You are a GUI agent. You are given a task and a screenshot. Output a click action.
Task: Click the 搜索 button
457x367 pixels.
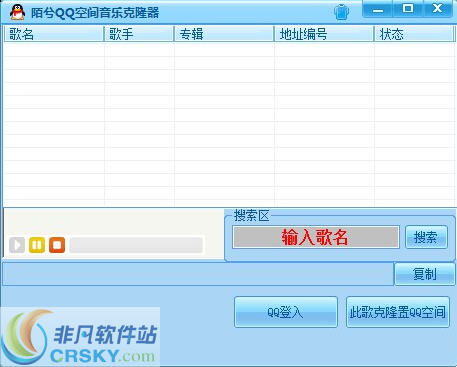426,237
